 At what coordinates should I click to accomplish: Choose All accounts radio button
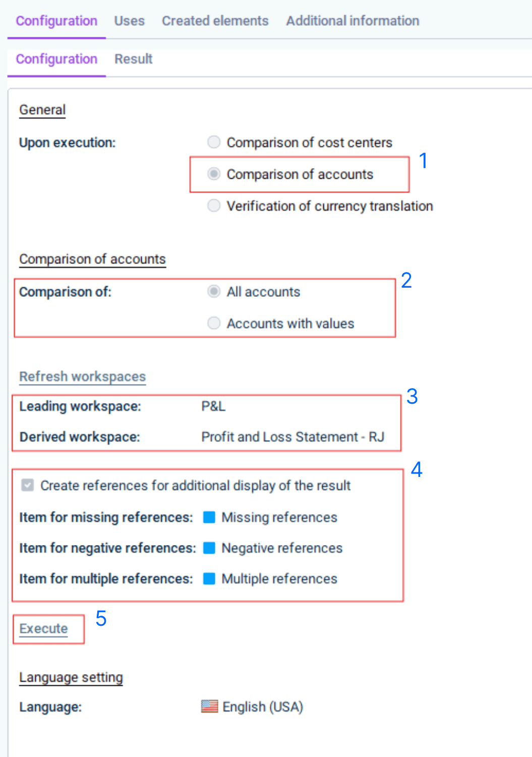214,291
